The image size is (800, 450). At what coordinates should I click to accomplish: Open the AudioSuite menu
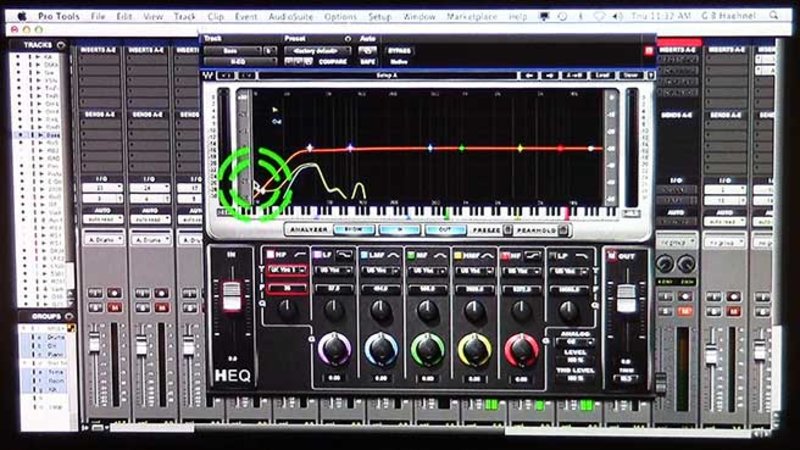tap(291, 16)
